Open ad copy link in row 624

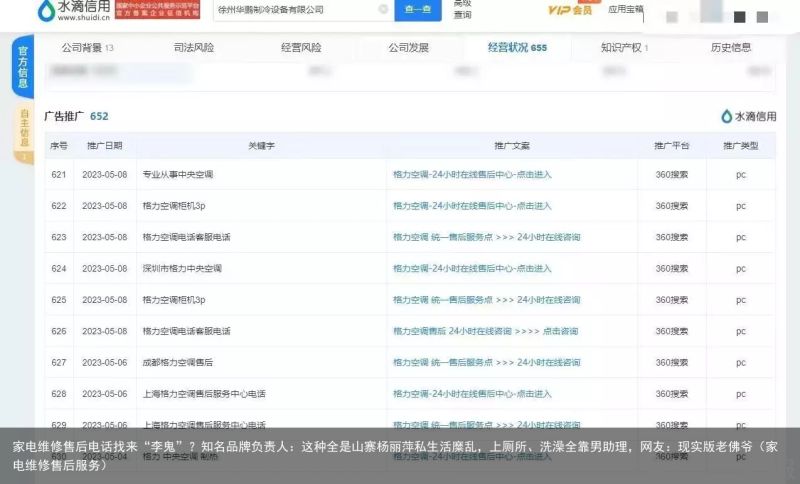(472, 269)
